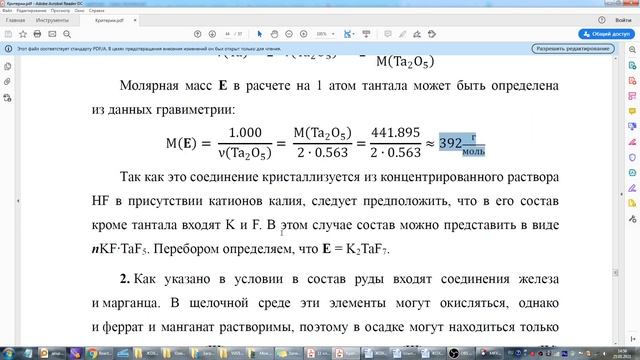Image resolution: width=640 pixels, height=360 pixels.
Task: Activate the hand pan tool
Action: tap(274, 34)
